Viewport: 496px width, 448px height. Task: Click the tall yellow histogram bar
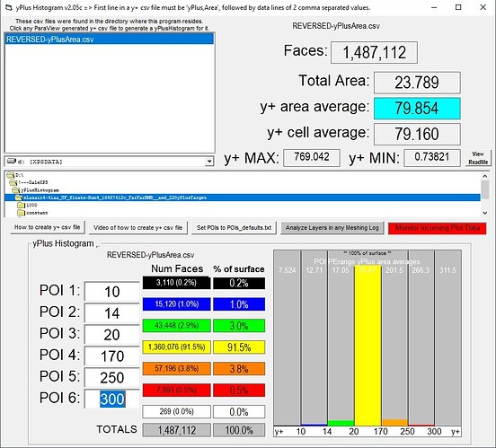[368, 346]
